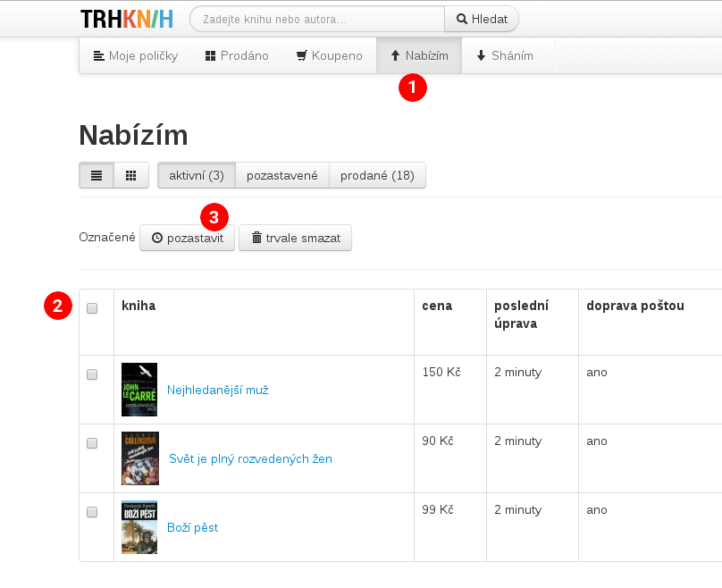The width and height of the screenshot is (722, 588).
Task: Open the Moje poličky tab
Action: point(136,55)
